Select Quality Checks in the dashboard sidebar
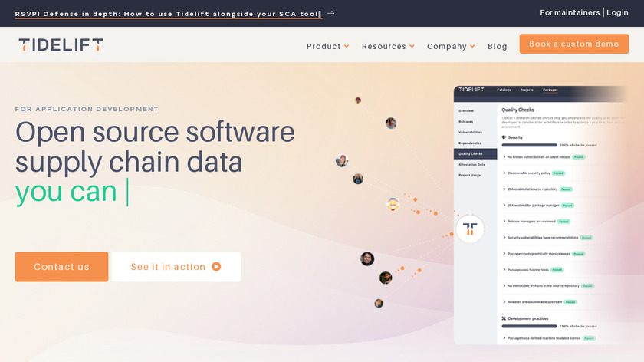The image size is (644, 362). (x=475, y=153)
